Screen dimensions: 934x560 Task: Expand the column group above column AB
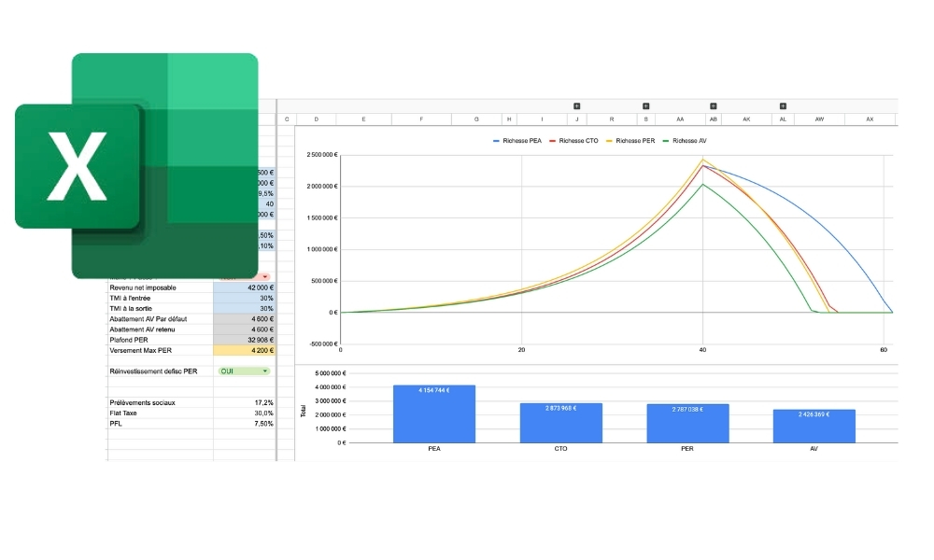pos(714,106)
